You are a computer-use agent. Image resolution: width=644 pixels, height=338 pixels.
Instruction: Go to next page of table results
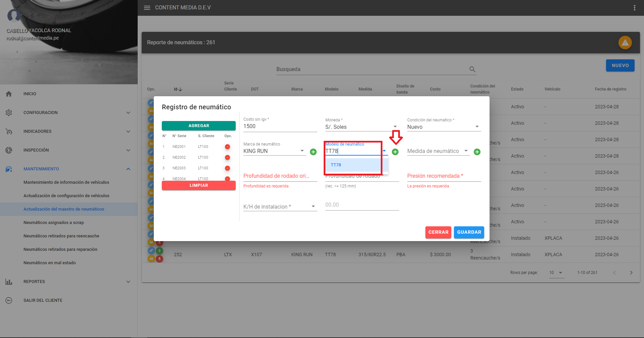pos(631,273)
